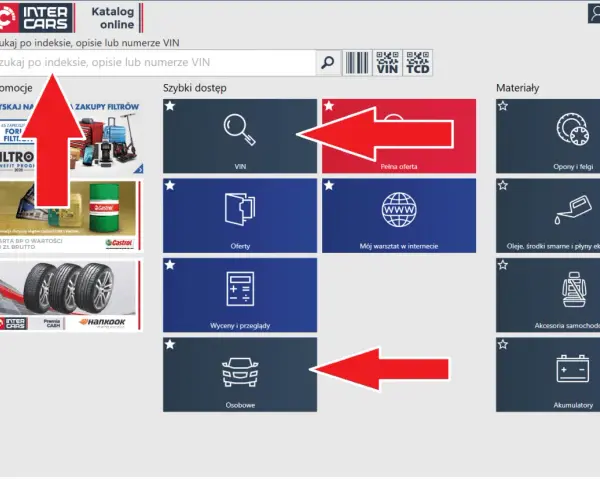600x480 pixels.
Task: Toggle favorite star on Osobowe tile
Action: point(170,344)
